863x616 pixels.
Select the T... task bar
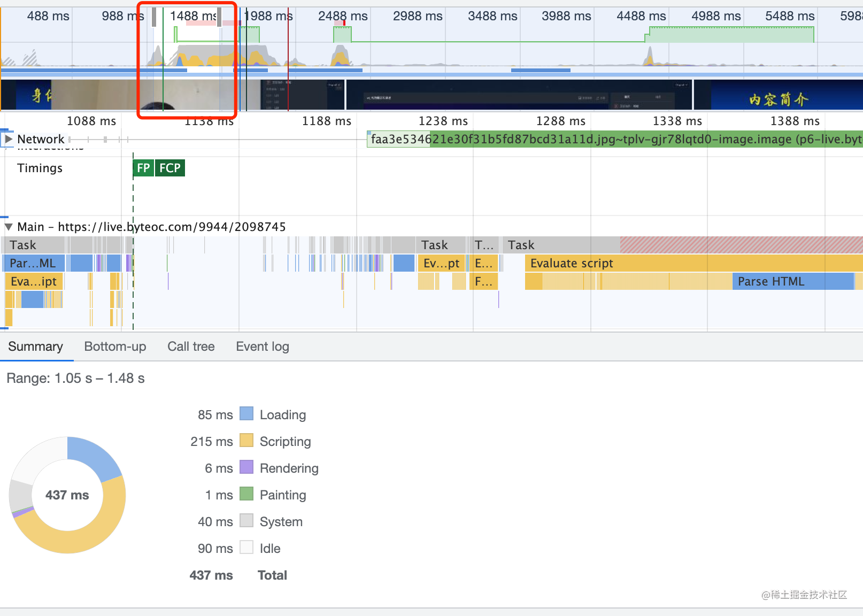click(x=484, y=245)
